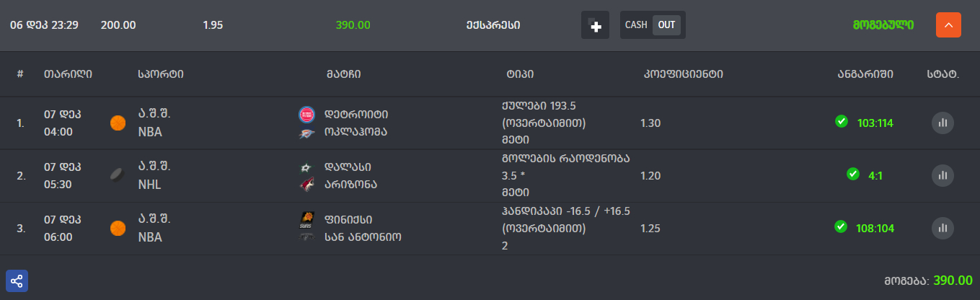
Task: Click the San Antonio team name
Action: tap(363, 237)
